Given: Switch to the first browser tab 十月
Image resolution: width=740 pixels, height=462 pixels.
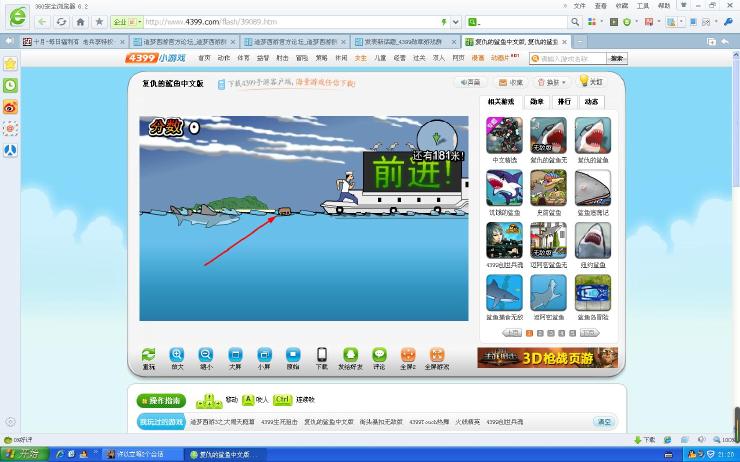Looking at the screenshot, I should [73, 42].
